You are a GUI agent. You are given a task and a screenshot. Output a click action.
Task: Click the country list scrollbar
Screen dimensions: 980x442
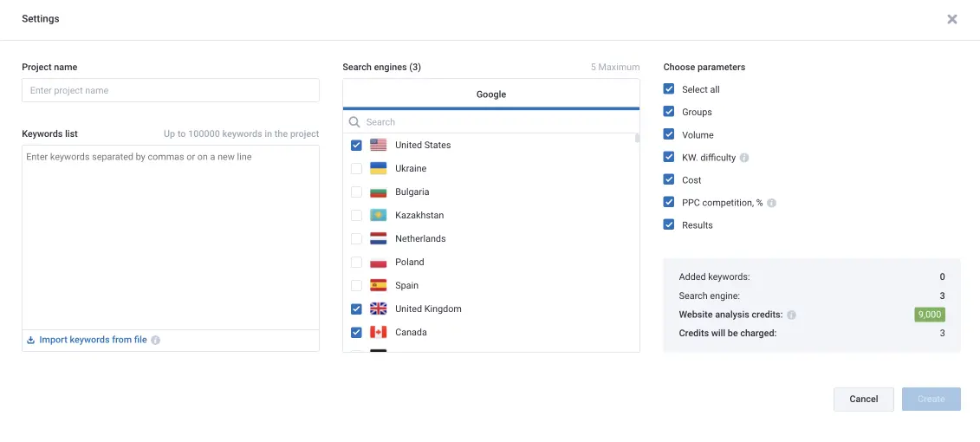637,139
